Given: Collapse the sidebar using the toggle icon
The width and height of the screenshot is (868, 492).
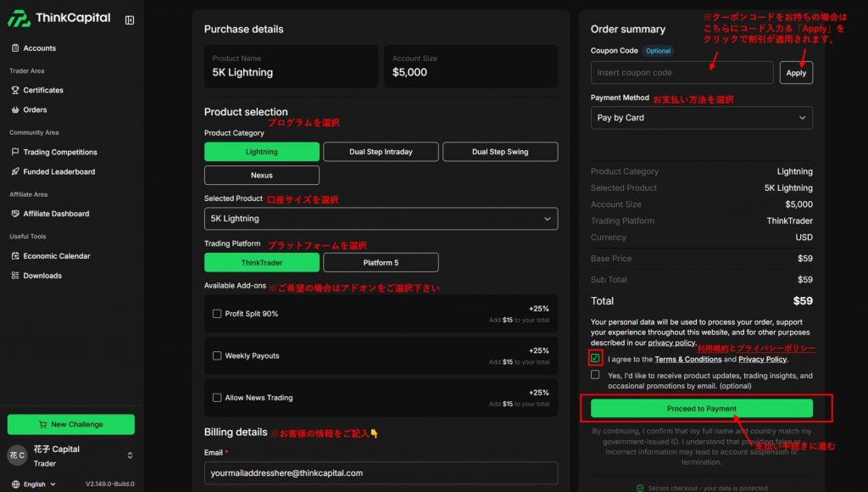Looking at the screenshot, I should tap(130, 20).
